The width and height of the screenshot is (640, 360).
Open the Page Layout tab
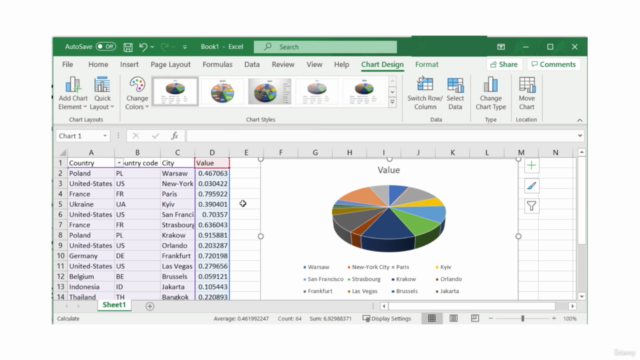171,64
